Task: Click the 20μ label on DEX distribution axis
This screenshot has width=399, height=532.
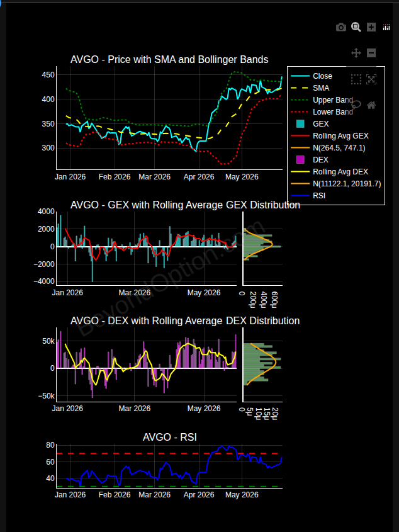Action: 275,414
